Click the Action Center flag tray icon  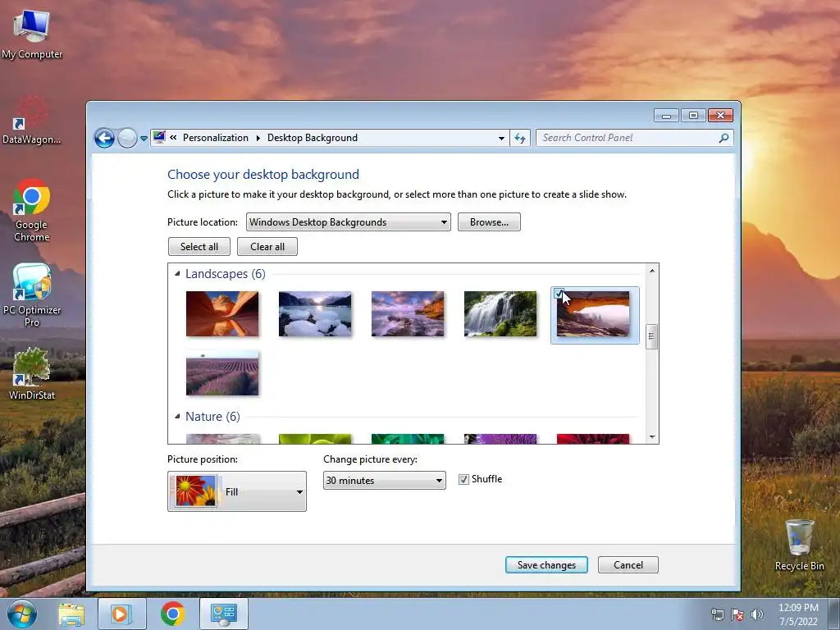coord(737,614)
